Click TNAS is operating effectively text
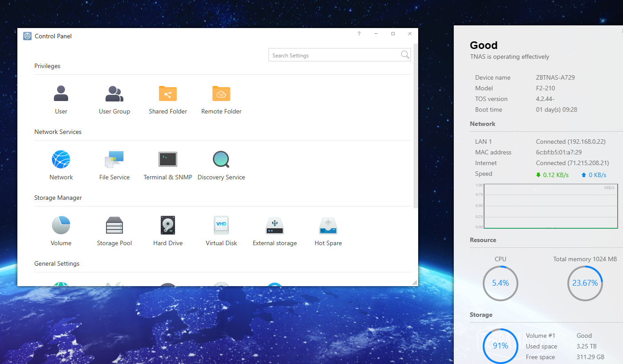Image resolution: width=623 pixels, height=364 pixels. click(509, 57)
